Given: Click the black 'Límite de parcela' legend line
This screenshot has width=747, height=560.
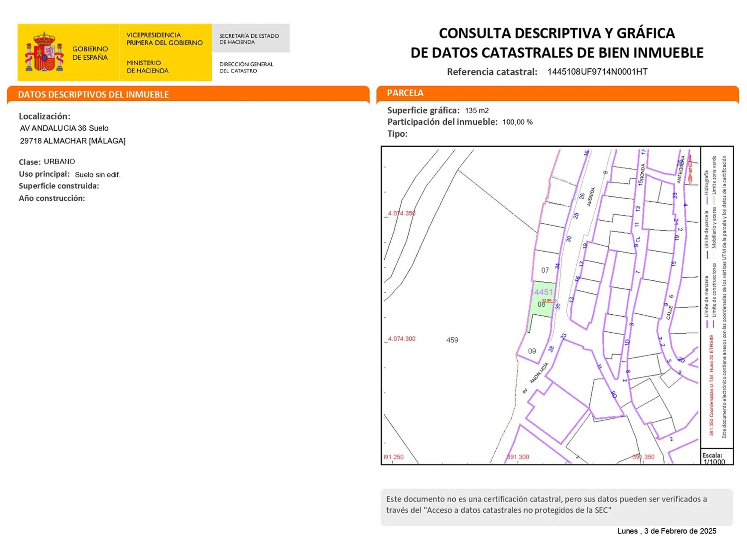Looking at the screenshot, I should pyautogui.click(x=707, y=255).
